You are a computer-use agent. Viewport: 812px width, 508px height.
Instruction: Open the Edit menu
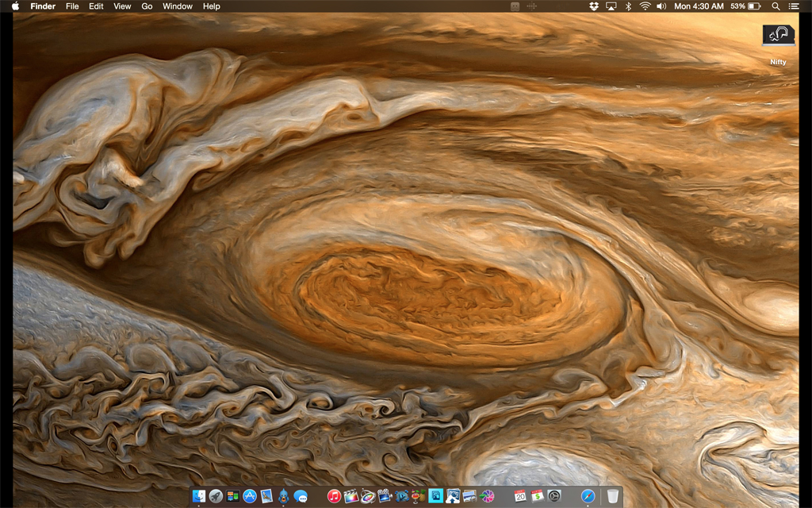(x=96, y=6)
